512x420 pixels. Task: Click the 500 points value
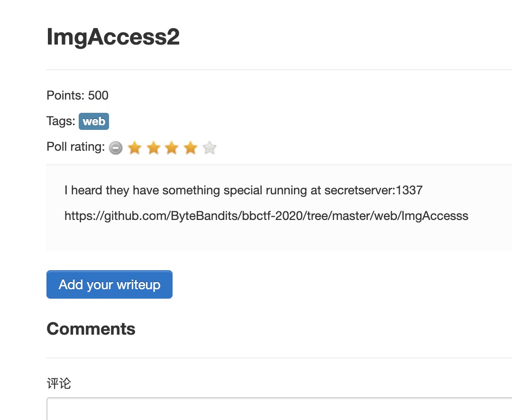98,96
